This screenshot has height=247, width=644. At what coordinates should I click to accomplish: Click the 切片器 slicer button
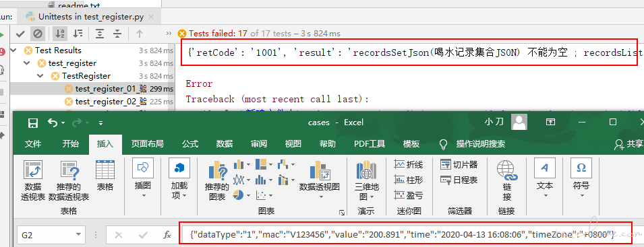459,165
